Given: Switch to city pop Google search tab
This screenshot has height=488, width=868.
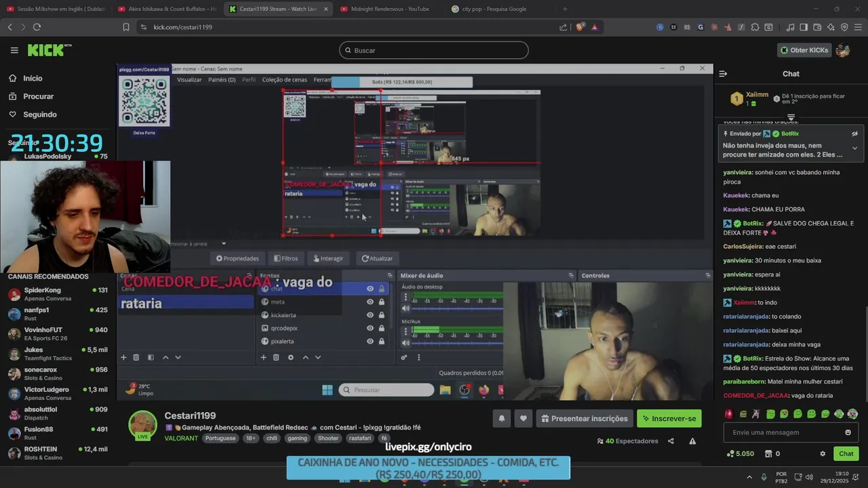Looking at the screenshot, I should pyautogui.click(x=498, y=9).
